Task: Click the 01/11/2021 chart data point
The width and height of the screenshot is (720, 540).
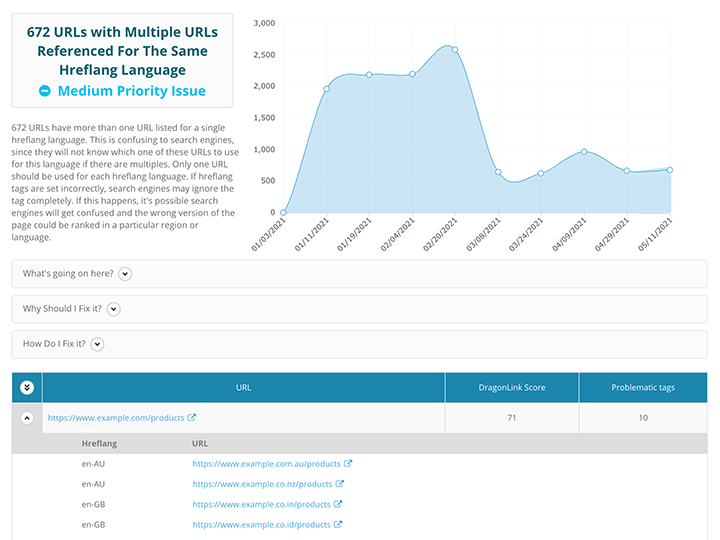Action: (327, 89)
